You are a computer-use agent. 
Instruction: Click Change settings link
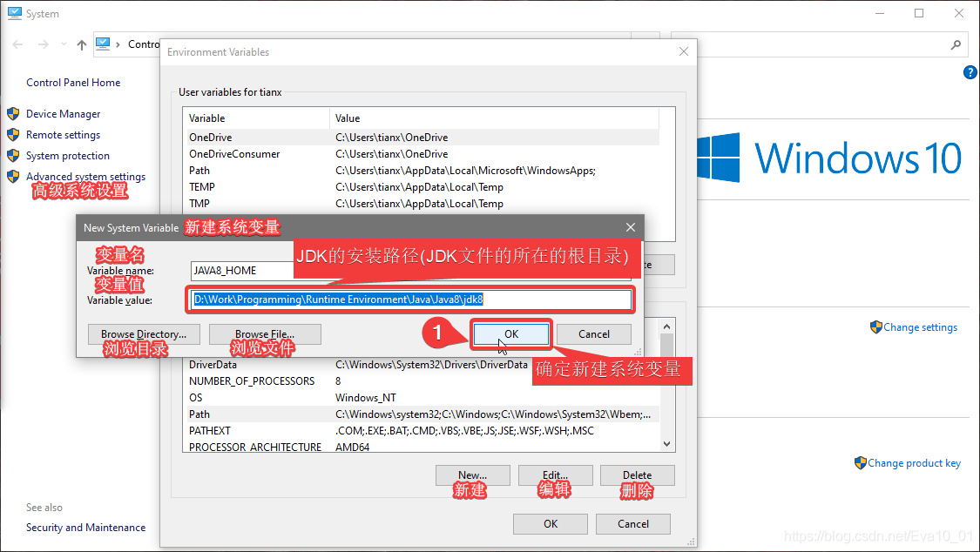[920, 327]
